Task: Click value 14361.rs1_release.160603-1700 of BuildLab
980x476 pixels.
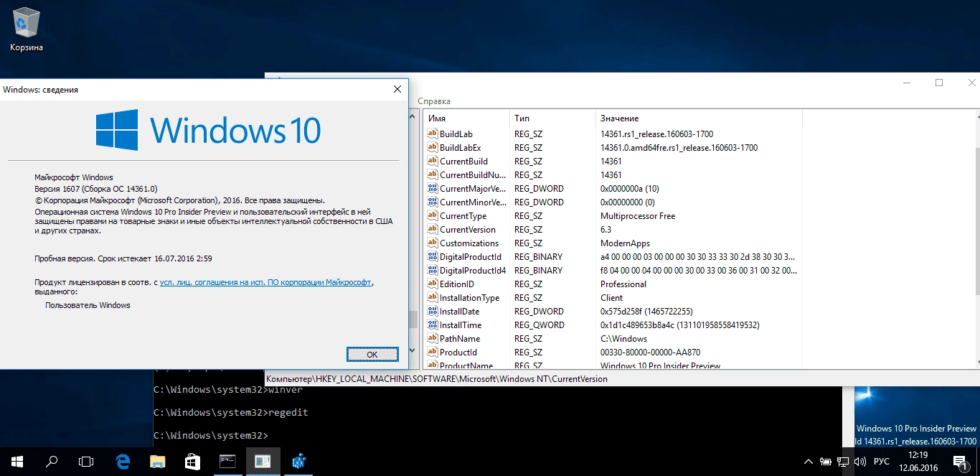Action: [x=656, y=134]
